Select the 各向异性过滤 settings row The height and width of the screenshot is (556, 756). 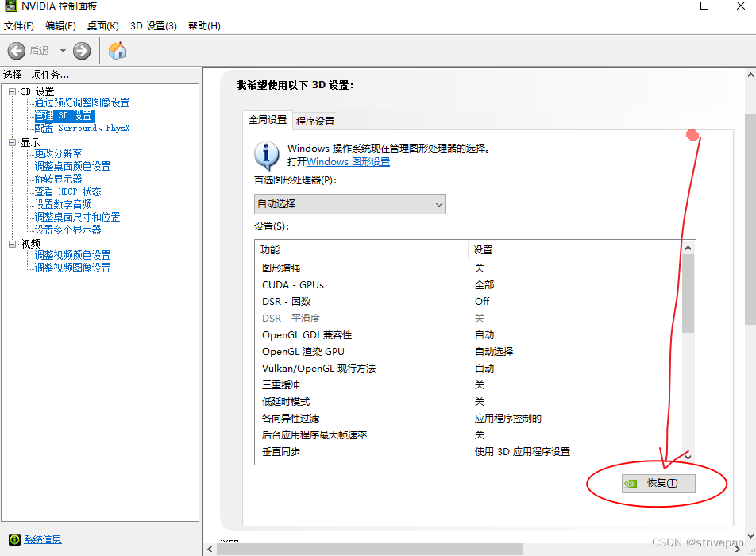469,419
